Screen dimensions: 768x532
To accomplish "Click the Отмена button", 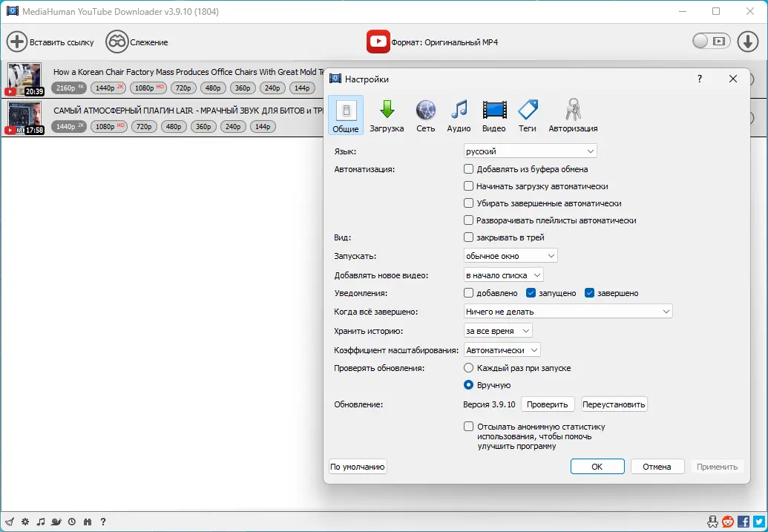I will pyautogui.click(x=657, y=467).
